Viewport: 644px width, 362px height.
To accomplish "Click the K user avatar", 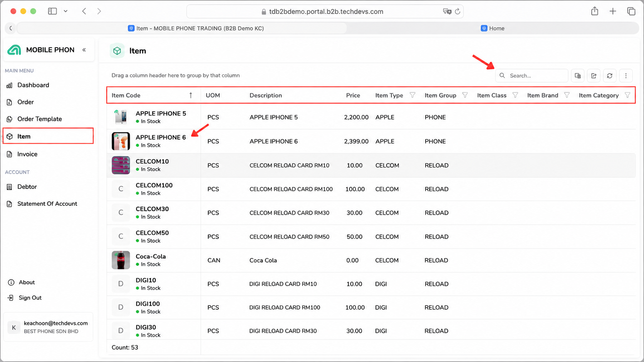I will (14, 327).
